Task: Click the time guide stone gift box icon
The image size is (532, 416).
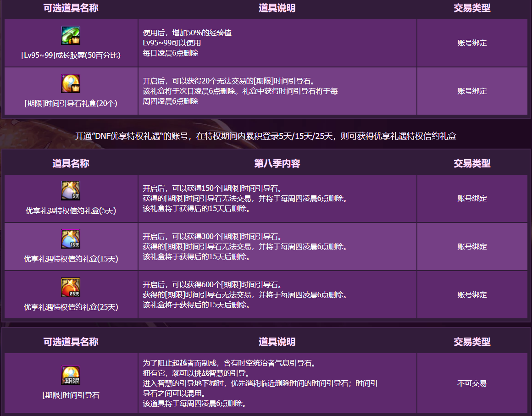Action: tap(71, 83)
